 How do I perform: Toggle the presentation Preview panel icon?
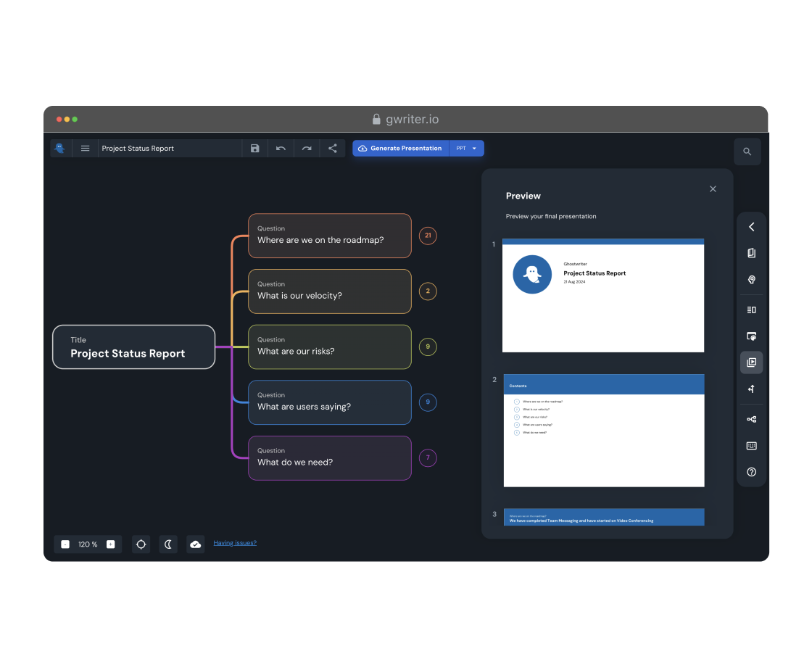click(751, 362)
